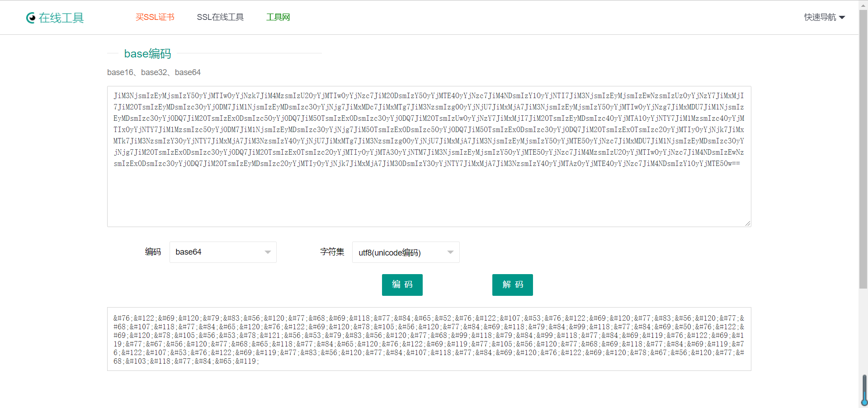Open the 字符集 utf8 dropdown

pos(406,252)
